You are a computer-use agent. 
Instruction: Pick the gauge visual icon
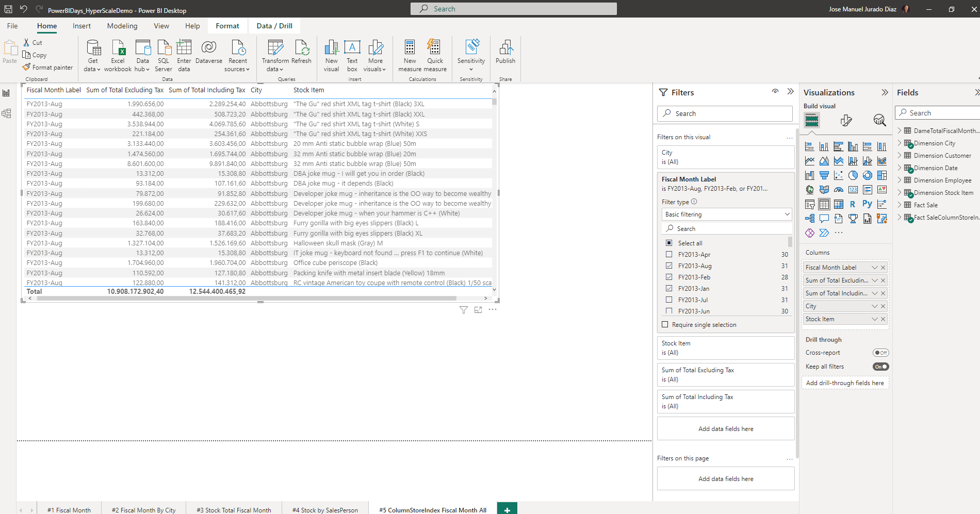click(x=839, y=190)
